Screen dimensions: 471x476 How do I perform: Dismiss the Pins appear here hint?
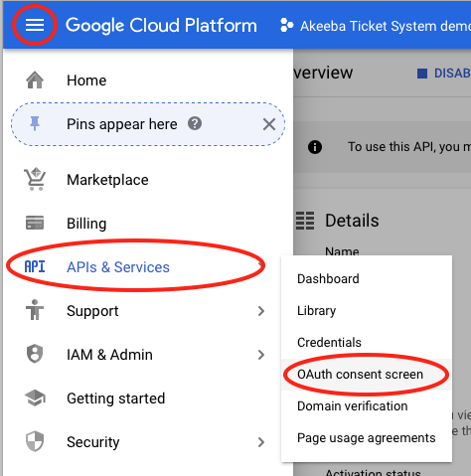(x=269, y=124)
